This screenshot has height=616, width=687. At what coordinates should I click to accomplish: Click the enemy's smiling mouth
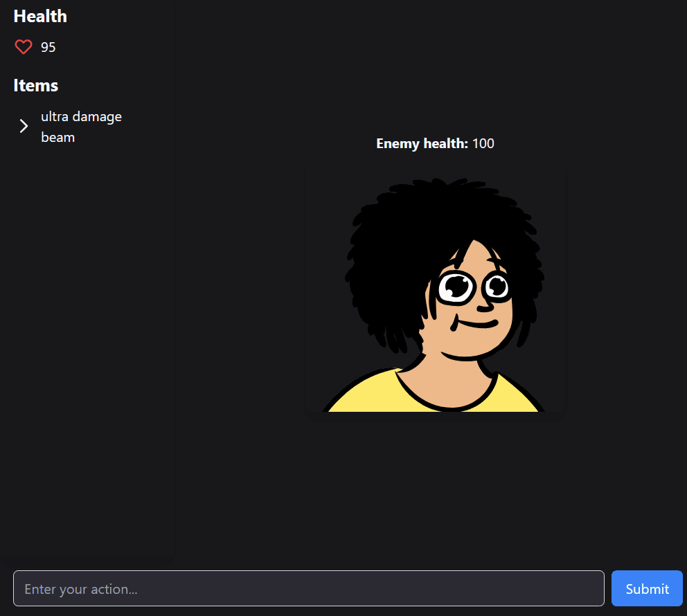475,325
